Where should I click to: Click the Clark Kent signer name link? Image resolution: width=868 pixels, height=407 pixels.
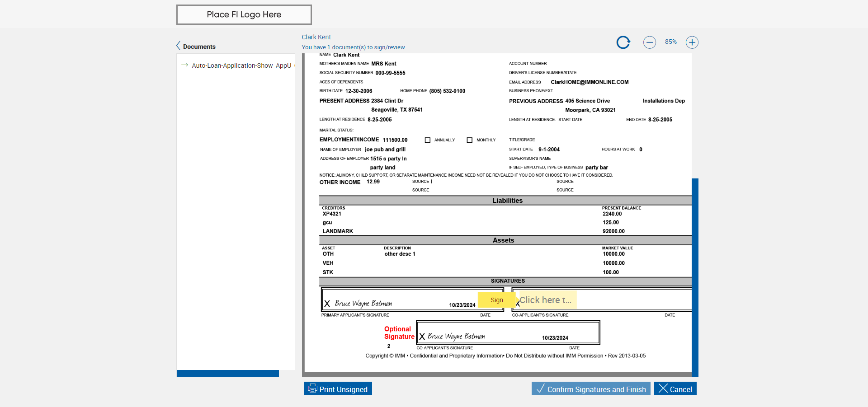316,37
